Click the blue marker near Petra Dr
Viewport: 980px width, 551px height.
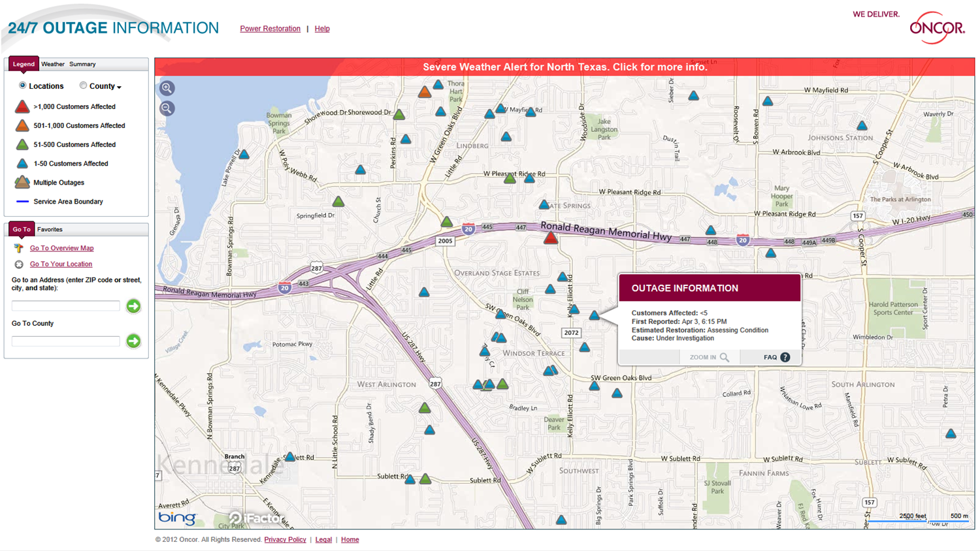(951, 433)
